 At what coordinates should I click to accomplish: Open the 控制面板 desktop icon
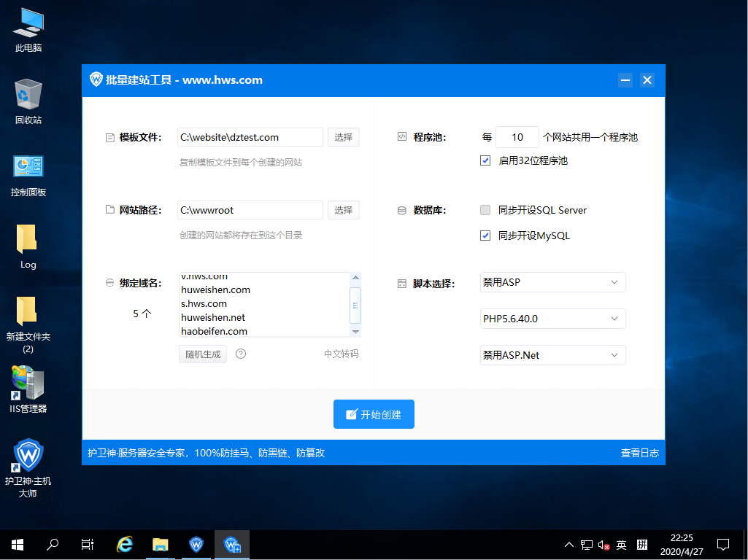click(28, 171)
